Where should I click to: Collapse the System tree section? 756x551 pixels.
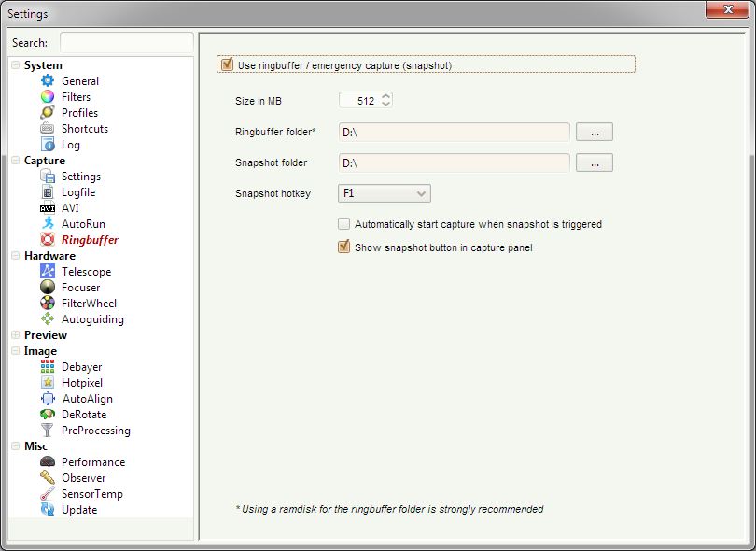pyautogui.click(x=15, y=65)
